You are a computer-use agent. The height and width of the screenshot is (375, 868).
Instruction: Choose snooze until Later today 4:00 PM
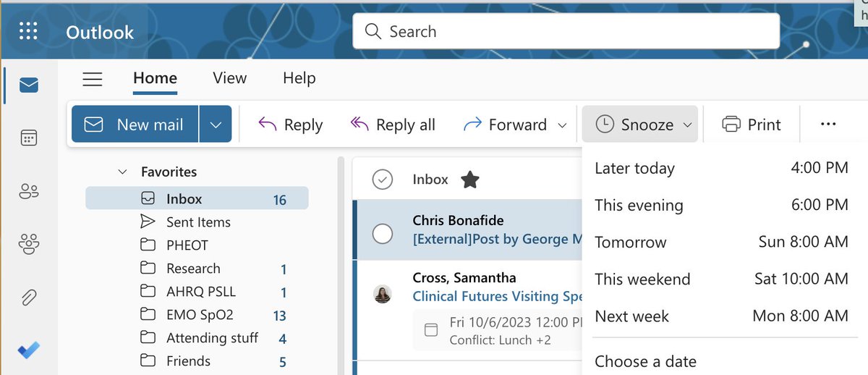[x=721, y=168]
